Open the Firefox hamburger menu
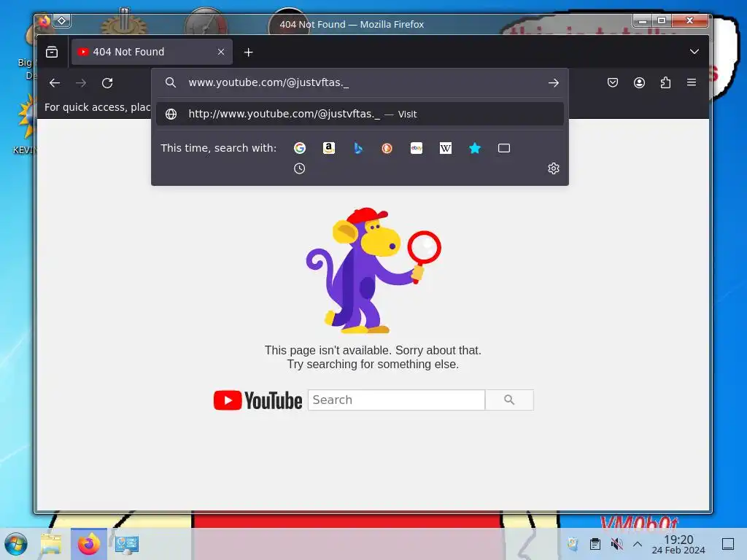 click(692, 82)
